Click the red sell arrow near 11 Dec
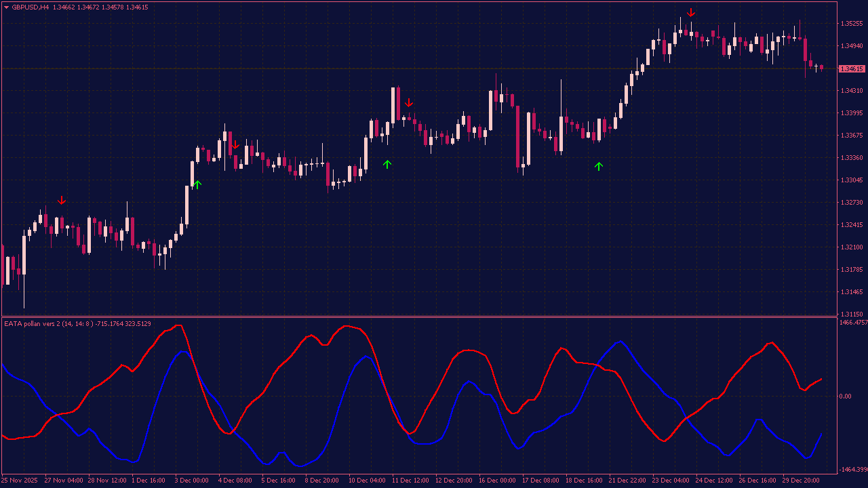This screenshot has width=868, height=488. (409, 103)
